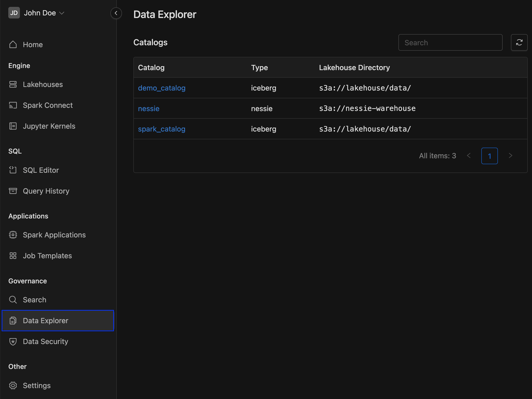Click the collapse sidebar arrow button
This screenshot has height=399, width=532.
pos(117,13)
